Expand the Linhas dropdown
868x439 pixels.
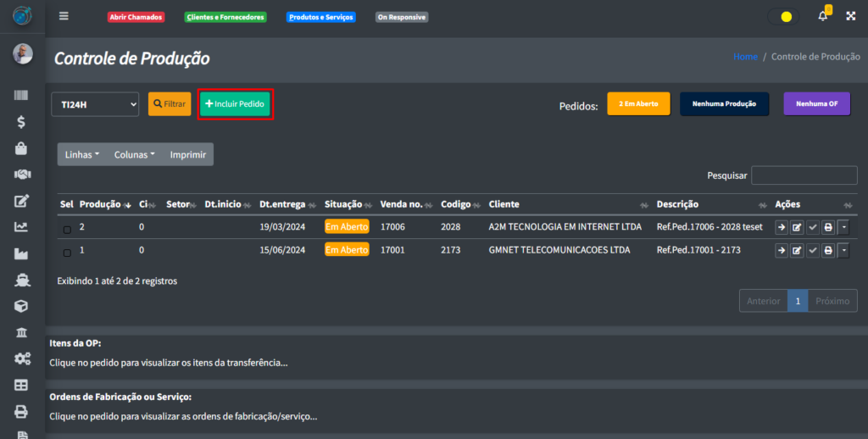[x=82, y=155]
